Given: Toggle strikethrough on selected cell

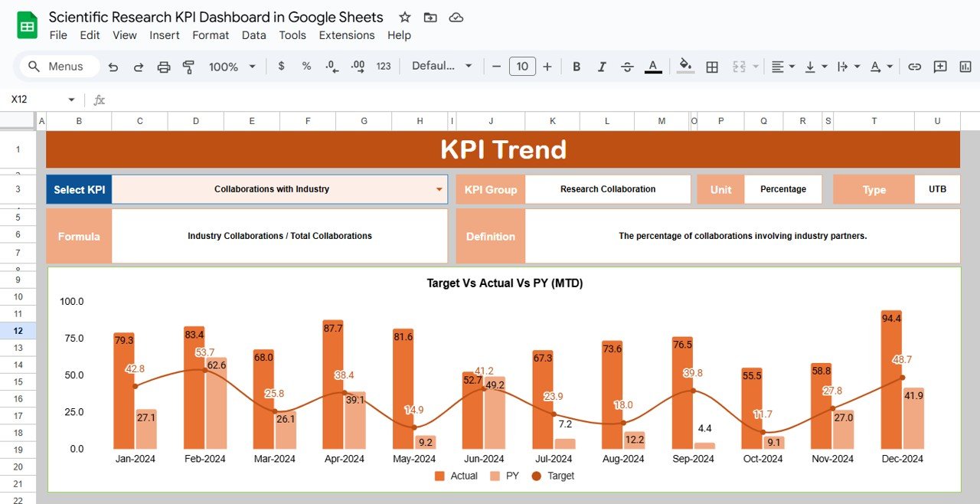Looking at the screenshot, I should click(627, 67).
